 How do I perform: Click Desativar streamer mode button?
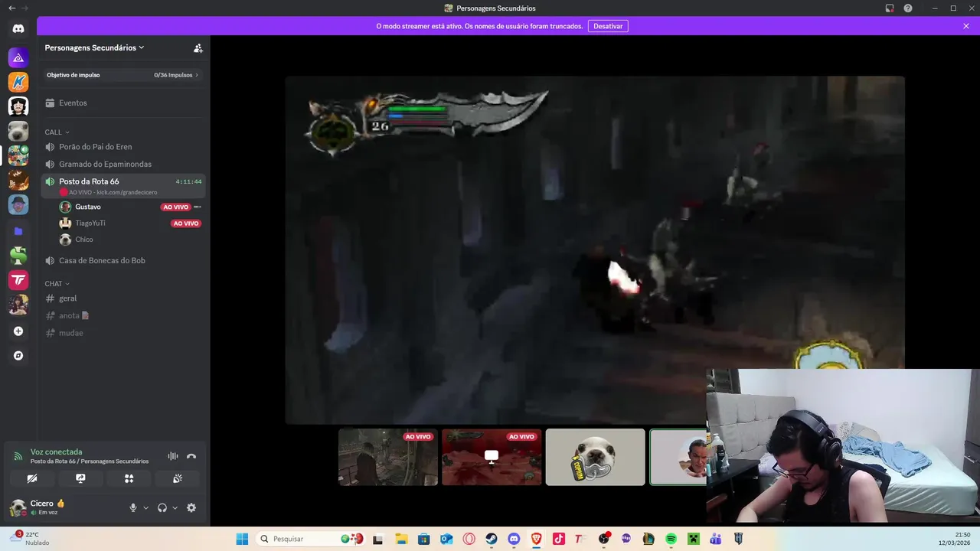(x=608, y=26)
